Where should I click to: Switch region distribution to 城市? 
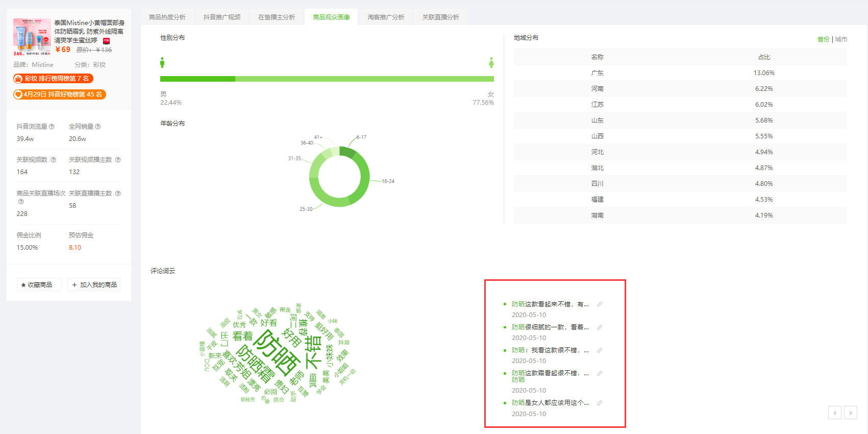pos(841,39)
